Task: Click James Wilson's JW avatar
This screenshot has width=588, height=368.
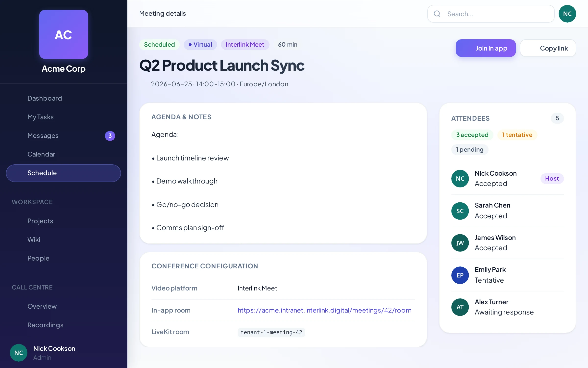Action: click(x=460, y=243)
